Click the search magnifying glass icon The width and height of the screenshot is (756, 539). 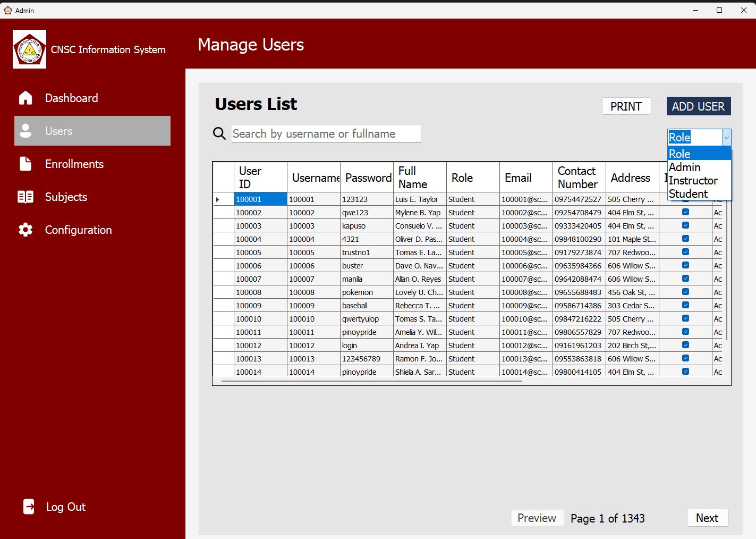point(219,133)
